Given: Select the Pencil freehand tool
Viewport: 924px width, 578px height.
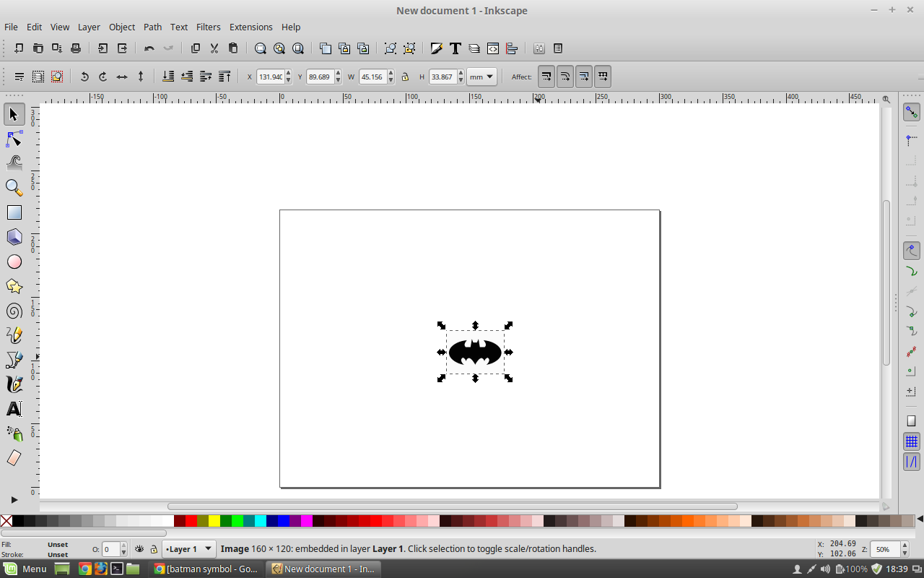Looking at the screenshot, I should point(14,335).
